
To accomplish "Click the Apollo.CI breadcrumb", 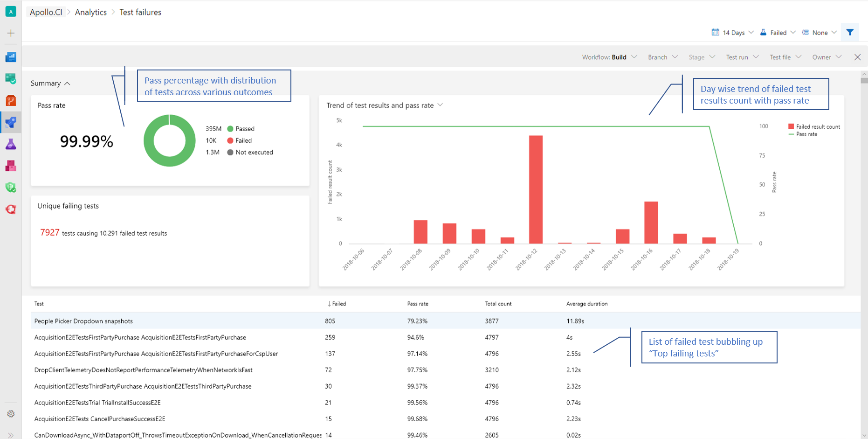I will pos(46,12).
